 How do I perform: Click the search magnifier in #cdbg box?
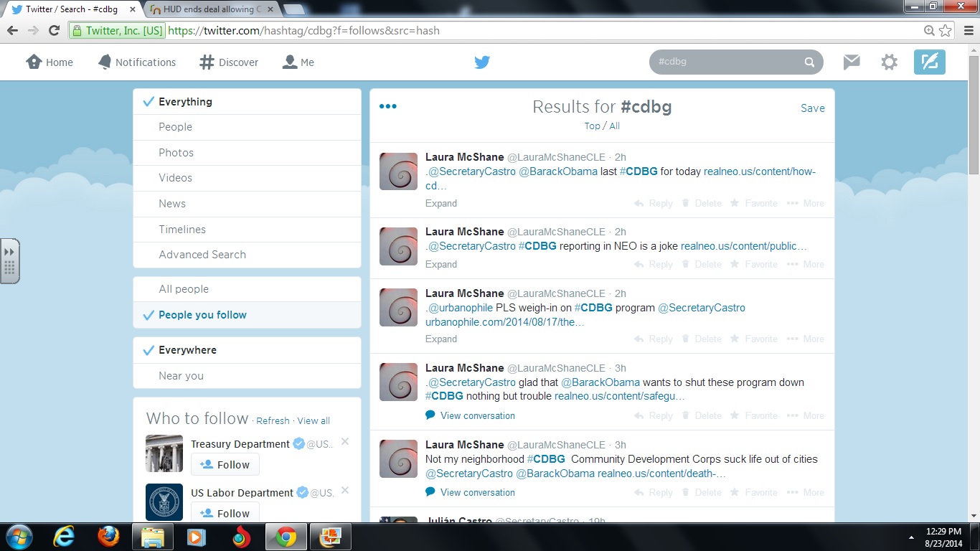click(809, 62)
